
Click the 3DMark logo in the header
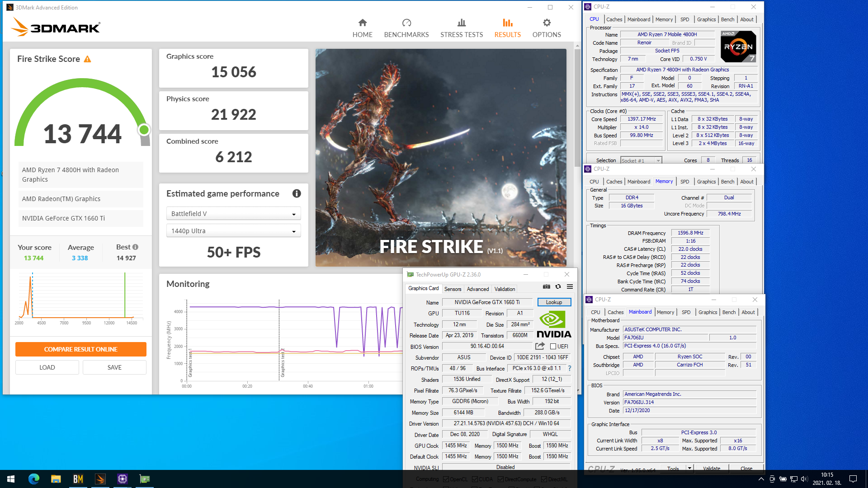[x=56, y=27]
